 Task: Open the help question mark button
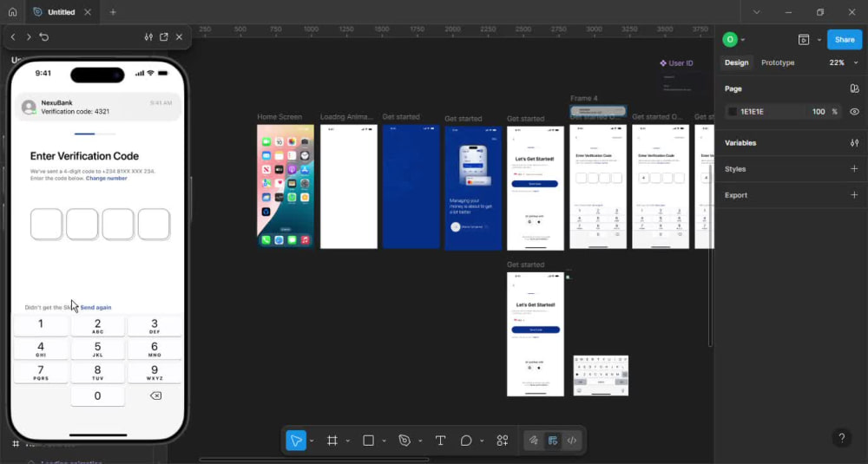tap(841, 438)
